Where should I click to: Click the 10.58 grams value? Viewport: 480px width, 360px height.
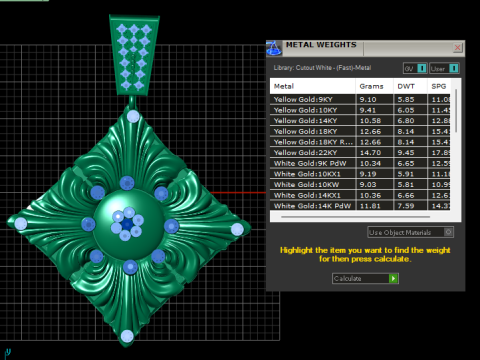(x=370, y=121)
